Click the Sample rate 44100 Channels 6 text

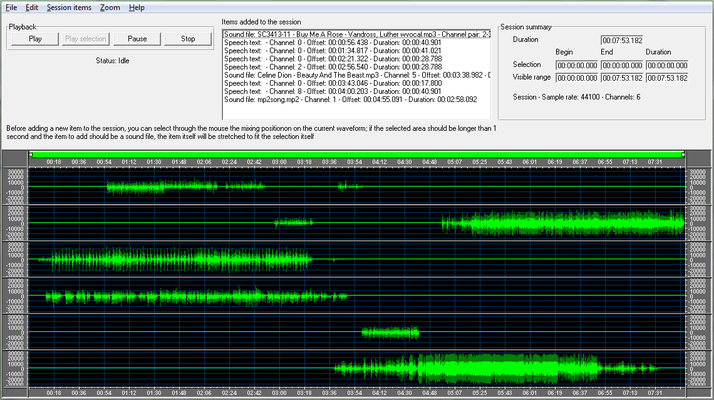[x=576, y=97]
